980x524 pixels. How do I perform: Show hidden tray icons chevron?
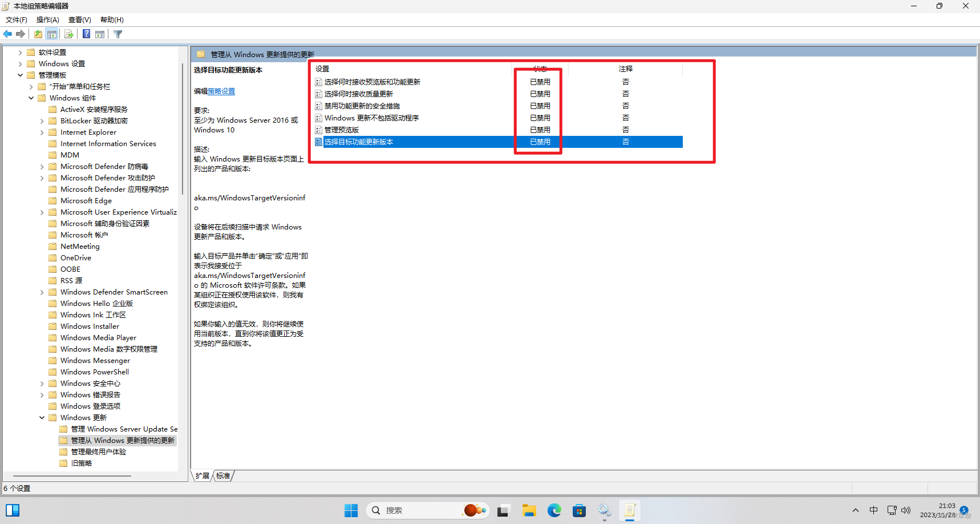coord(855,510)
